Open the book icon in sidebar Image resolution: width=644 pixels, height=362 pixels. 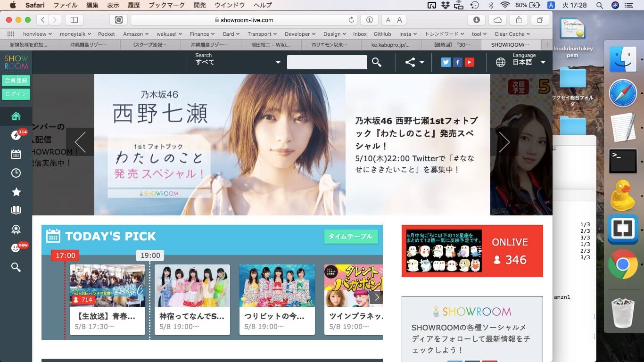pyautogui.click(x=16, y=210)
